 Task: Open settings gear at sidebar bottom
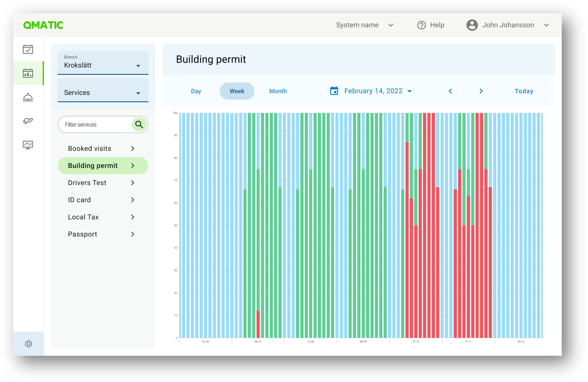pos(28,344)
